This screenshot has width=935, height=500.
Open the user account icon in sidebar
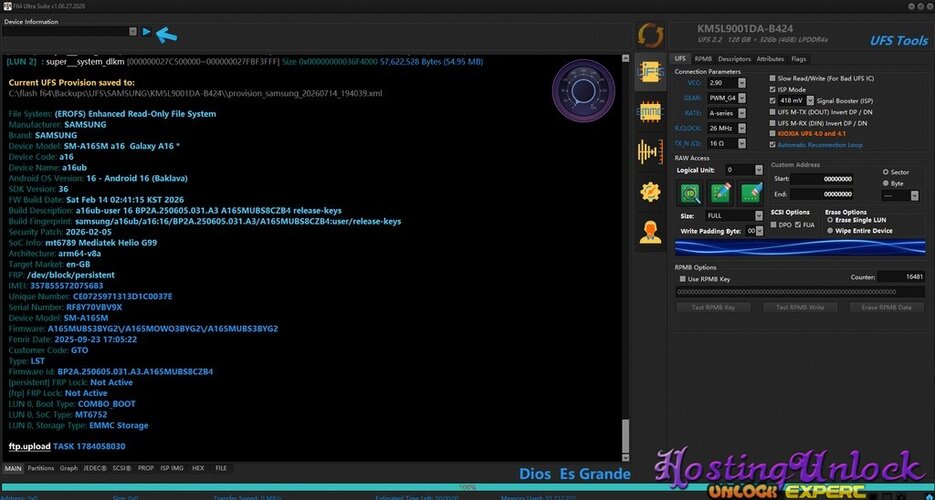tap(650, 231)
